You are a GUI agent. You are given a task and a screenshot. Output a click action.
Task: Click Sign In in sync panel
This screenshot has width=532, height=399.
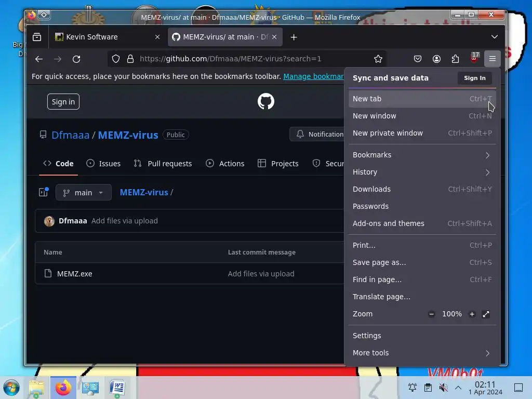coord(475,78)
